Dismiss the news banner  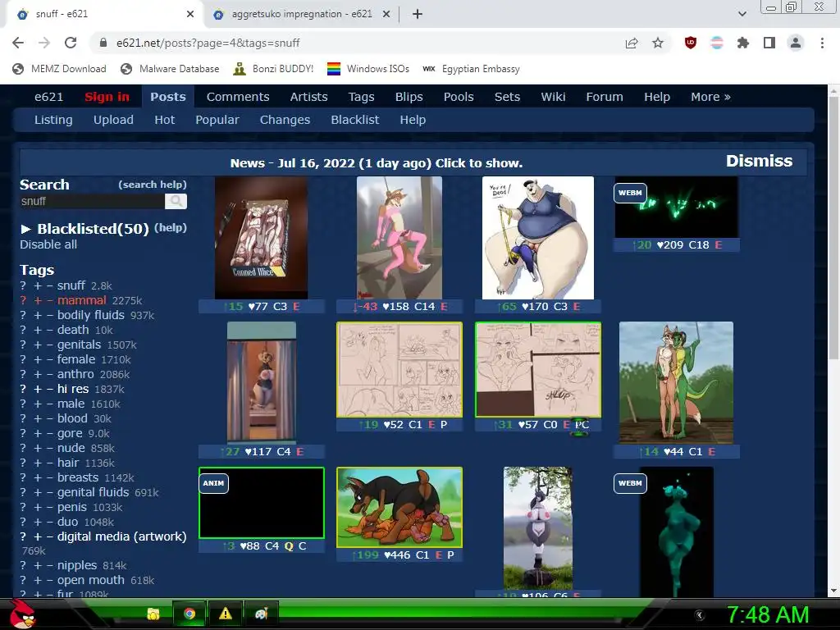pyautogui.click(x=759, y=161)
